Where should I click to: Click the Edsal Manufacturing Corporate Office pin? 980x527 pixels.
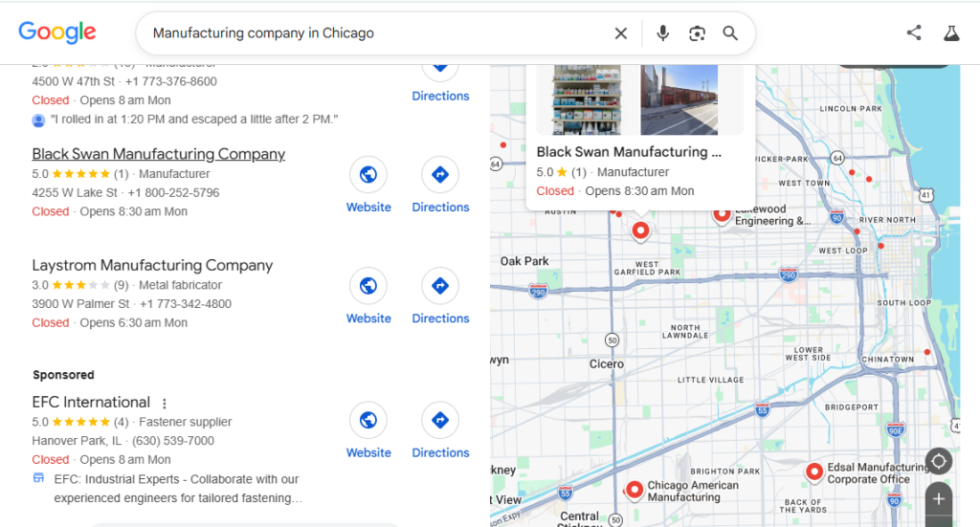point(814,472)
